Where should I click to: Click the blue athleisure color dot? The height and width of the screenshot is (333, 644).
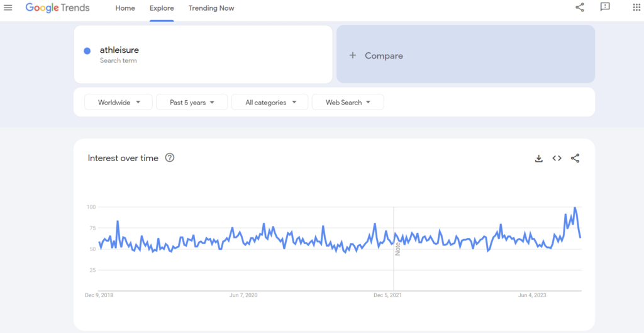[x=87, y=50]
